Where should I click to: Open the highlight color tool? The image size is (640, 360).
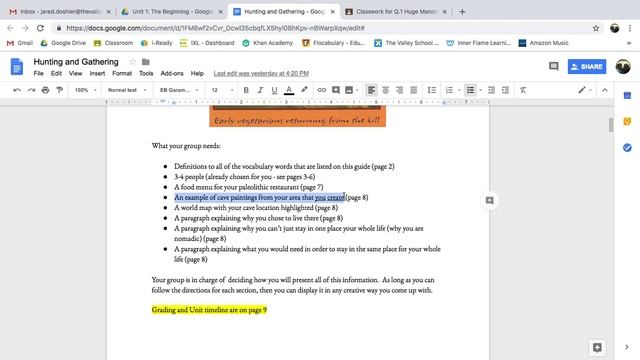point(304,90)
